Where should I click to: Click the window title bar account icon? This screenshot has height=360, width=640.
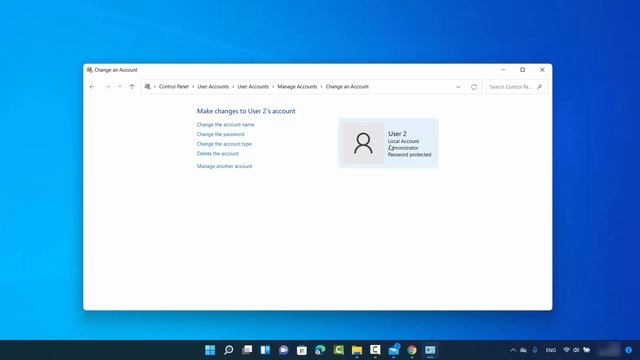(x=89, y=70)
